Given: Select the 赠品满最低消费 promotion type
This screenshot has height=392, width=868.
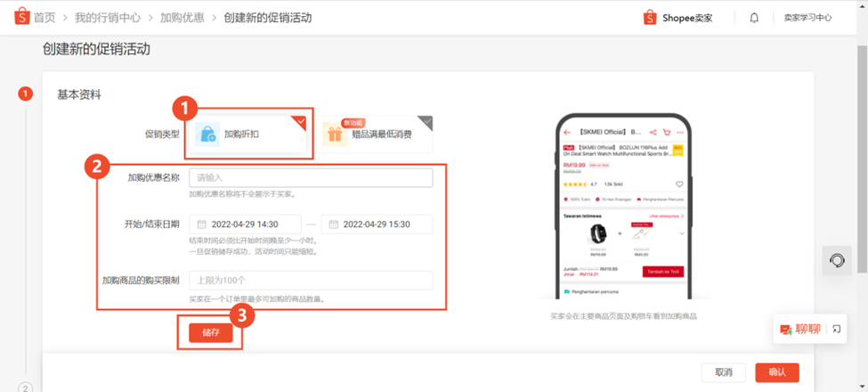Looking at the screenshot, I should point(375,134).
